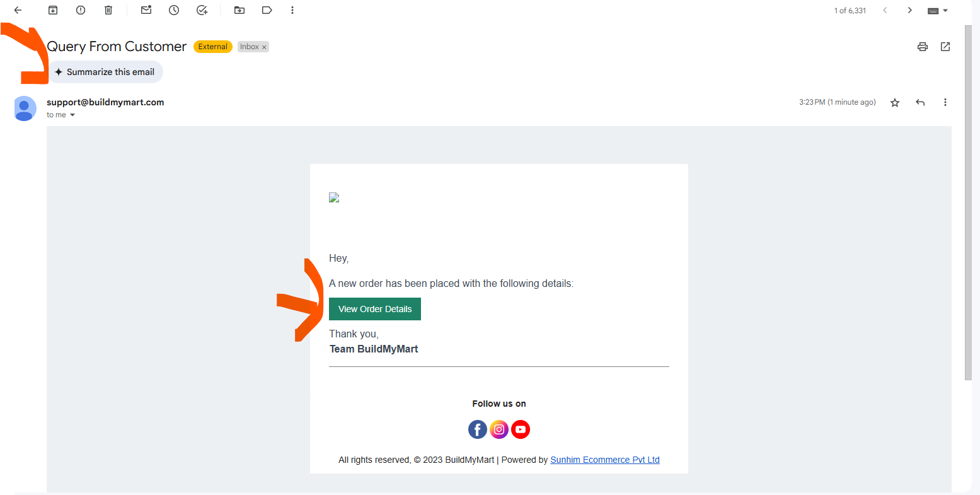Add this email to Tasks
Viewport: 980px width, 495px height.
[202, 10]
